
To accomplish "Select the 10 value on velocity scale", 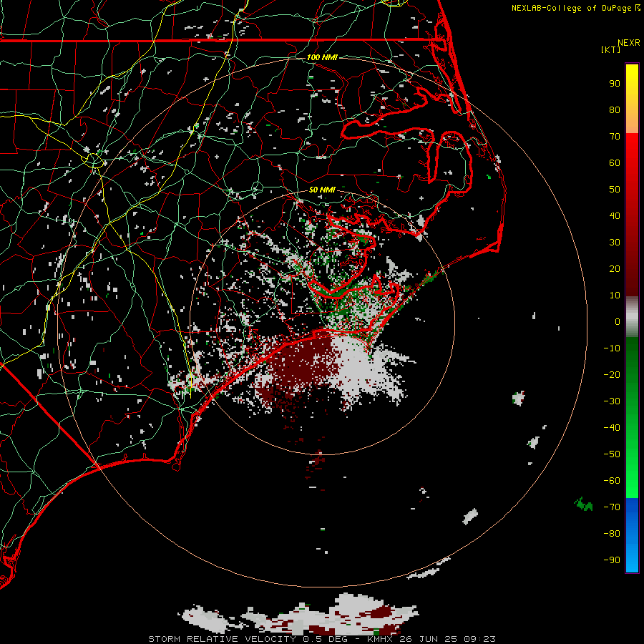I will click(615, 296).
